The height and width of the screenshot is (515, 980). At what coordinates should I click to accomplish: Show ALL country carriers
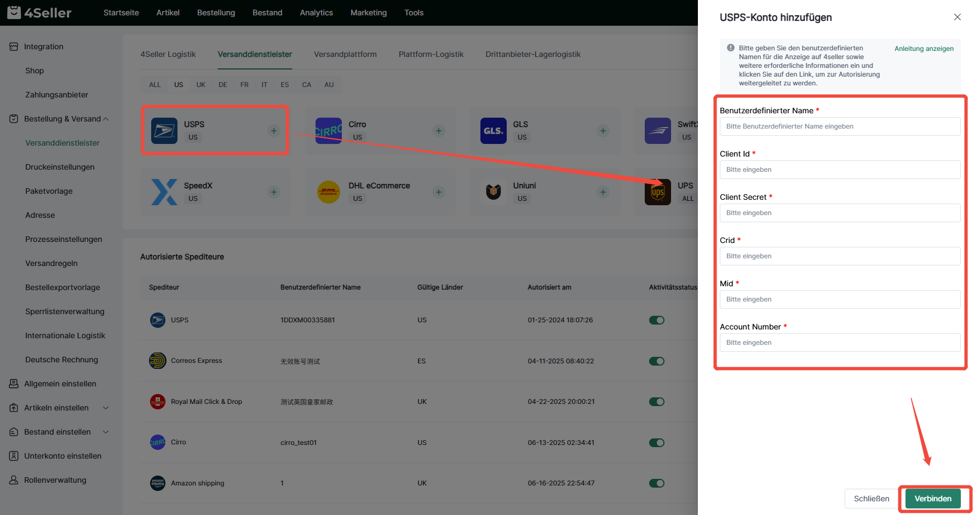click(x=155, y=85)
